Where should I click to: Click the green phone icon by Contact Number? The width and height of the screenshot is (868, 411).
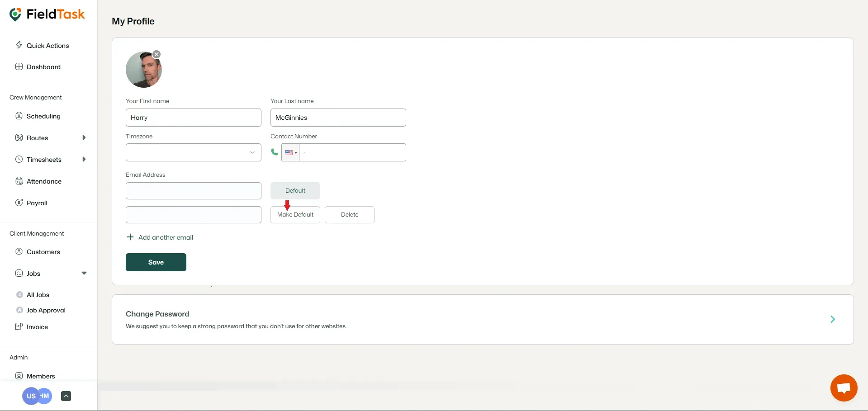point(275,152)
